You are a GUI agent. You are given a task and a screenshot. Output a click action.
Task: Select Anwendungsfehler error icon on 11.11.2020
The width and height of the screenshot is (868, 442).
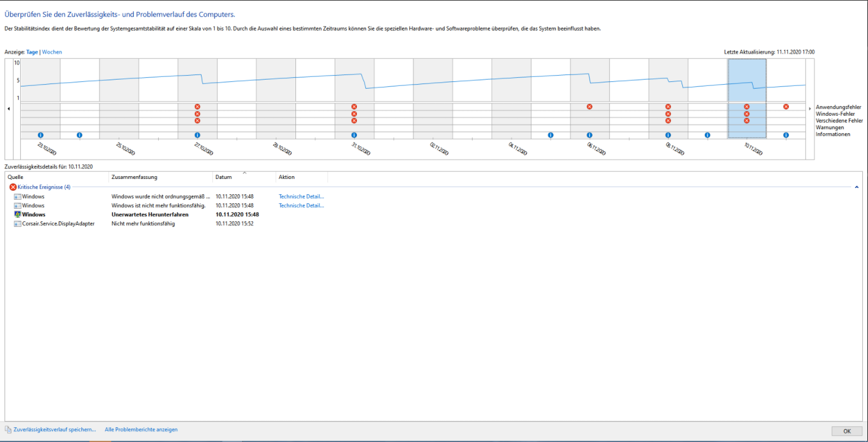tap(786, 107)
